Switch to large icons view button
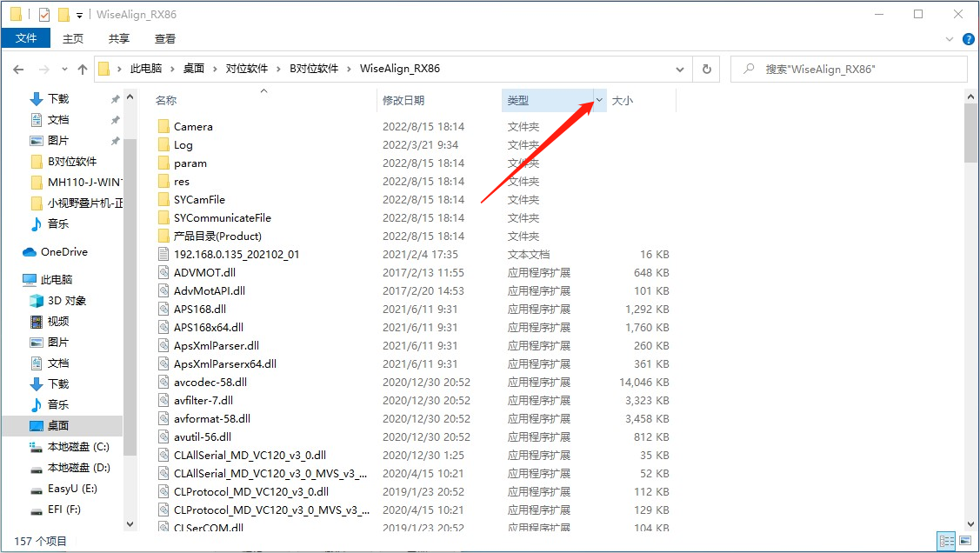The width and height of the screenshot is (980, 553). tap(966, 541)
